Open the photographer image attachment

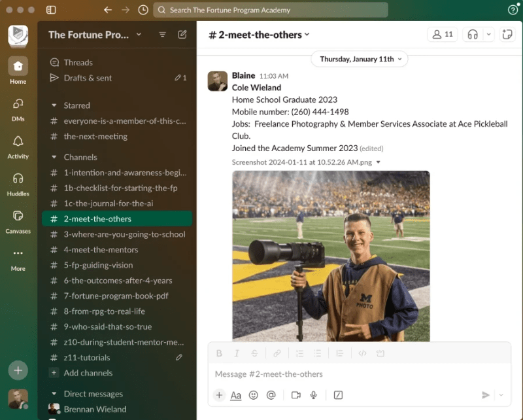331,255
